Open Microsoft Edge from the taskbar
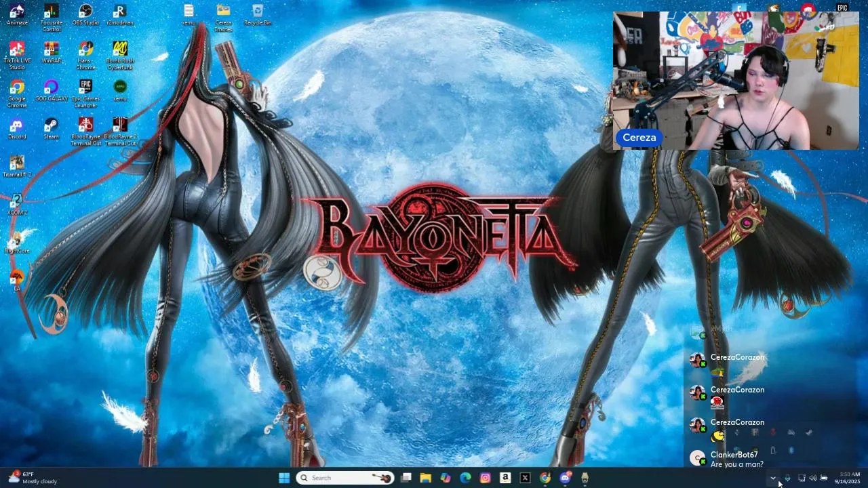Viewport: 868px width, 488px height. (x=465, y=478)
